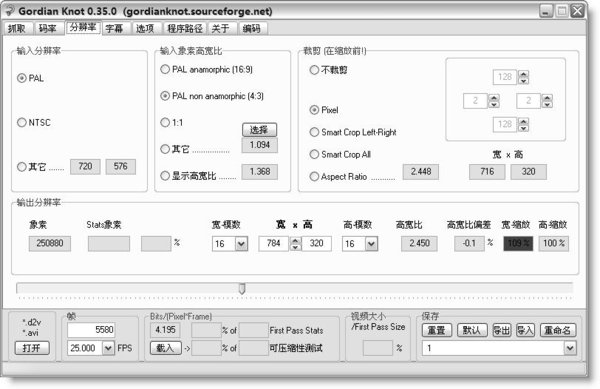Open the 宽-模数 dropdown
Viewport: 600px width, 389px height.
tap(241, 244)
